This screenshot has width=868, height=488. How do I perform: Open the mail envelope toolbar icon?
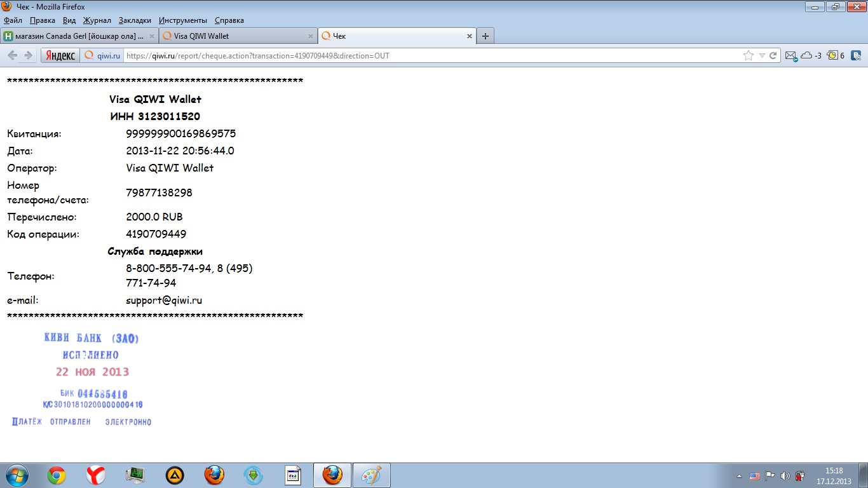[791, 56]
